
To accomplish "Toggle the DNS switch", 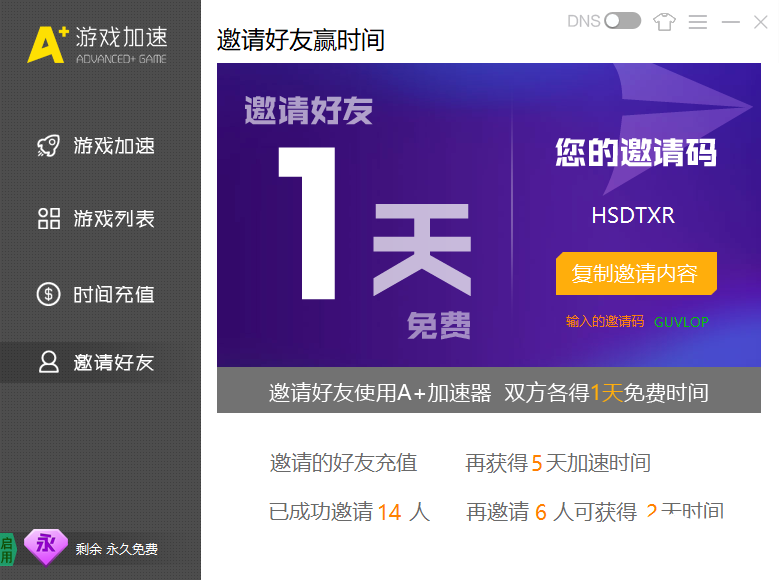I will [623, 21].
